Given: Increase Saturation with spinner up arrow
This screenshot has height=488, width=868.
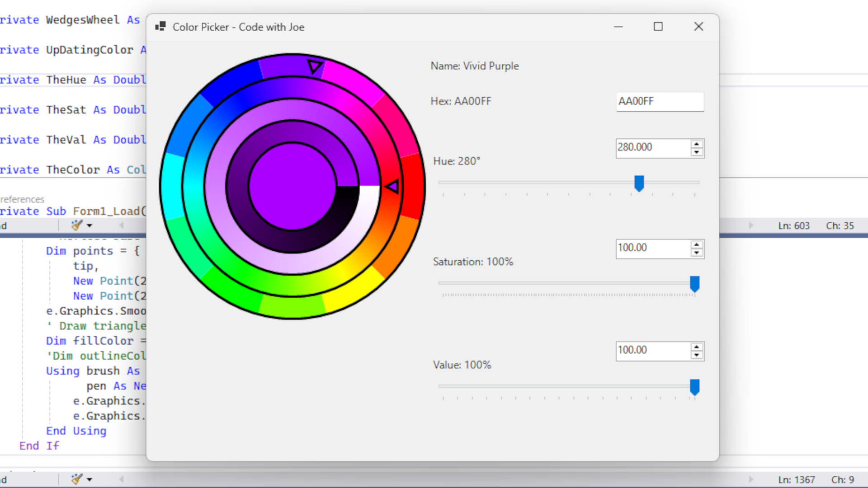Looking at the screenshot, I should click(x=697, y=245).
